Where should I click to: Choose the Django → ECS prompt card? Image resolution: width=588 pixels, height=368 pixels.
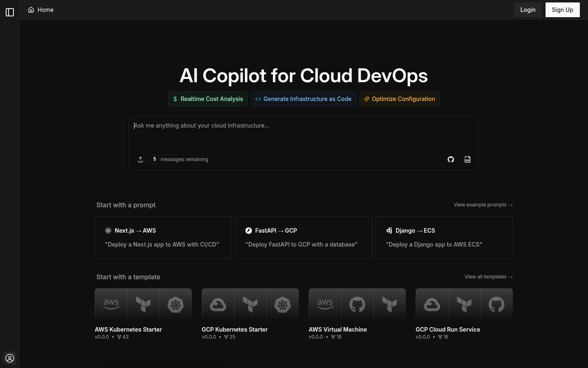tap(444, 238)
